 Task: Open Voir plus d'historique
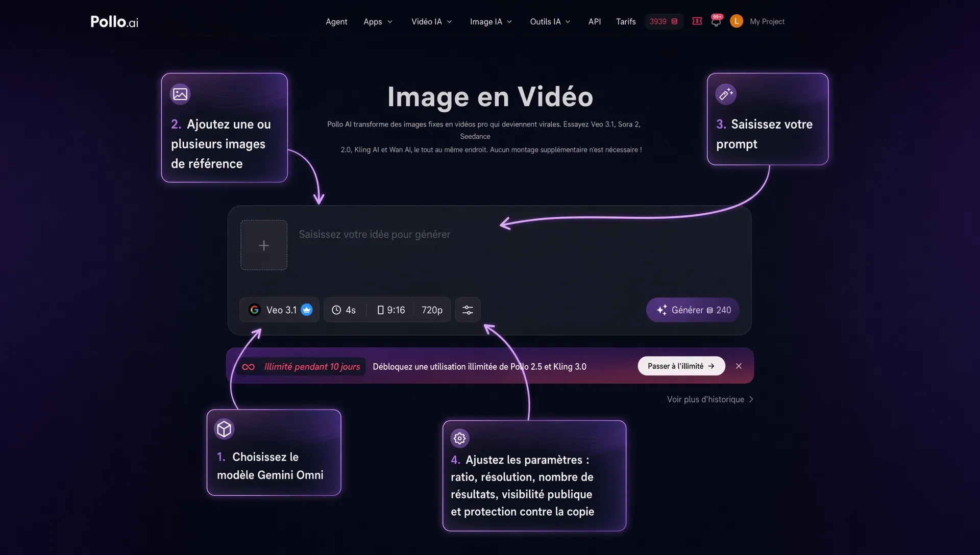710,399
